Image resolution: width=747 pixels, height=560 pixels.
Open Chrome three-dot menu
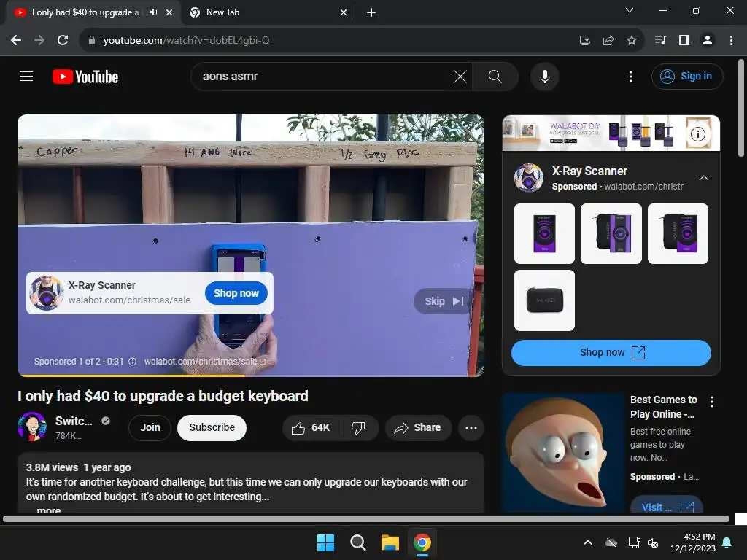(x=731, y=40)
